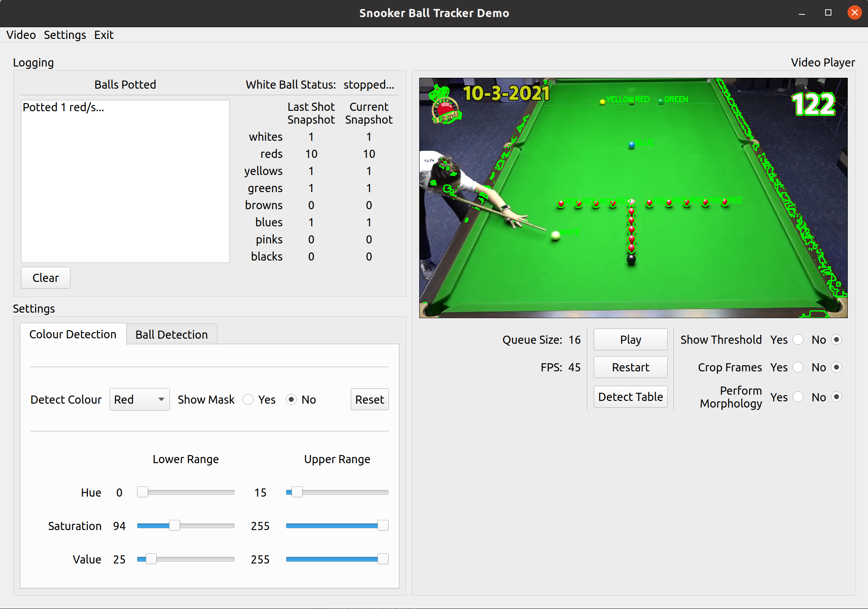Switch to the Ball Detection tab

point(171,334)
